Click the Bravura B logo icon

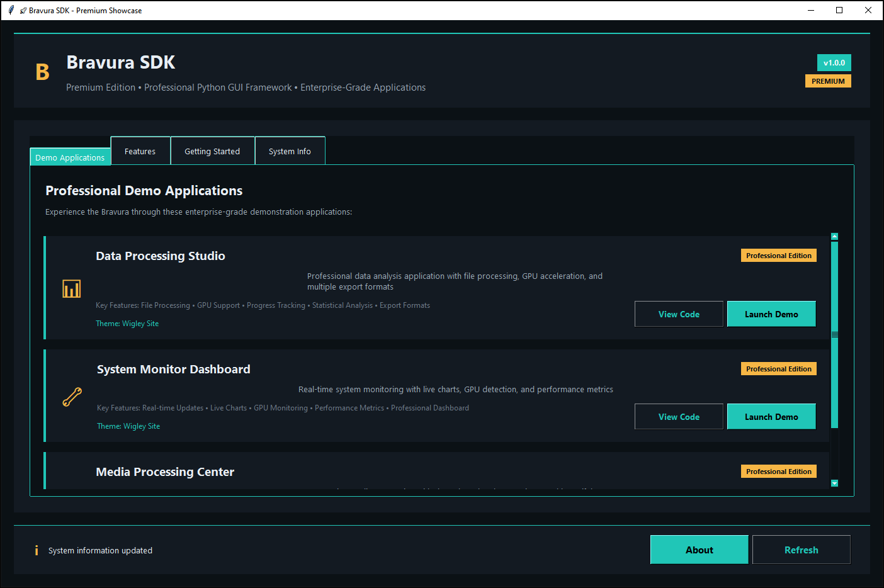[42, 72]
